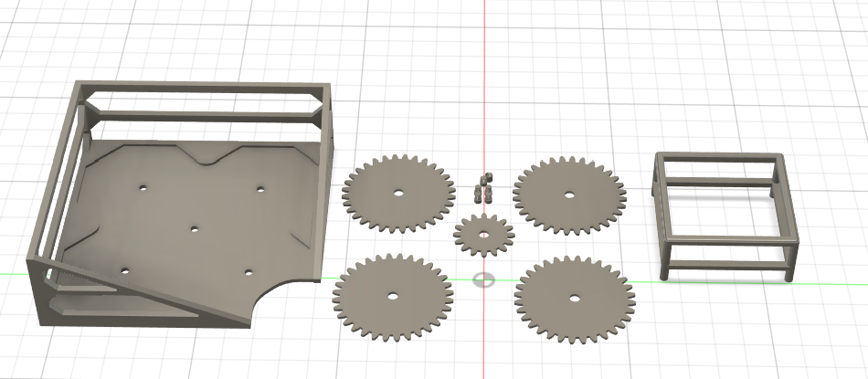
Task: Select the large gear nearest the frame's front legs
Action: click(575, 300)
